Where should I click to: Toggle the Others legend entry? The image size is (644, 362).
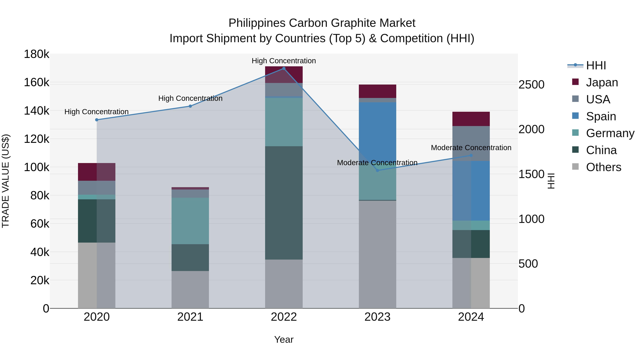(x=596, y=167)
